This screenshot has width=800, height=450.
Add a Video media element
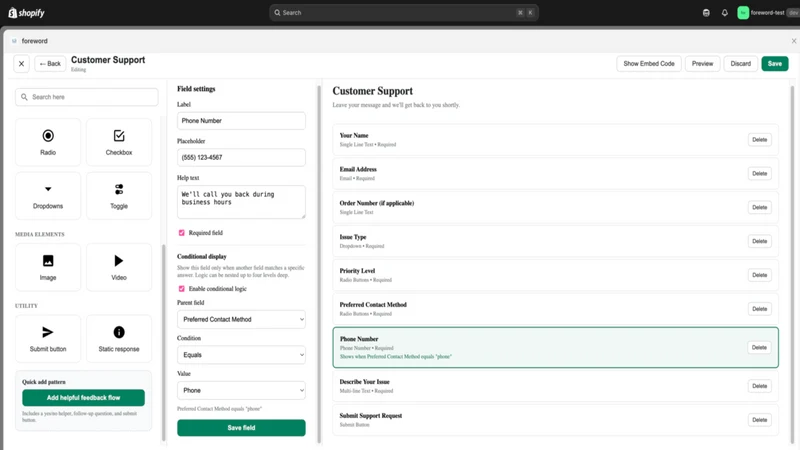coord(119,267)
